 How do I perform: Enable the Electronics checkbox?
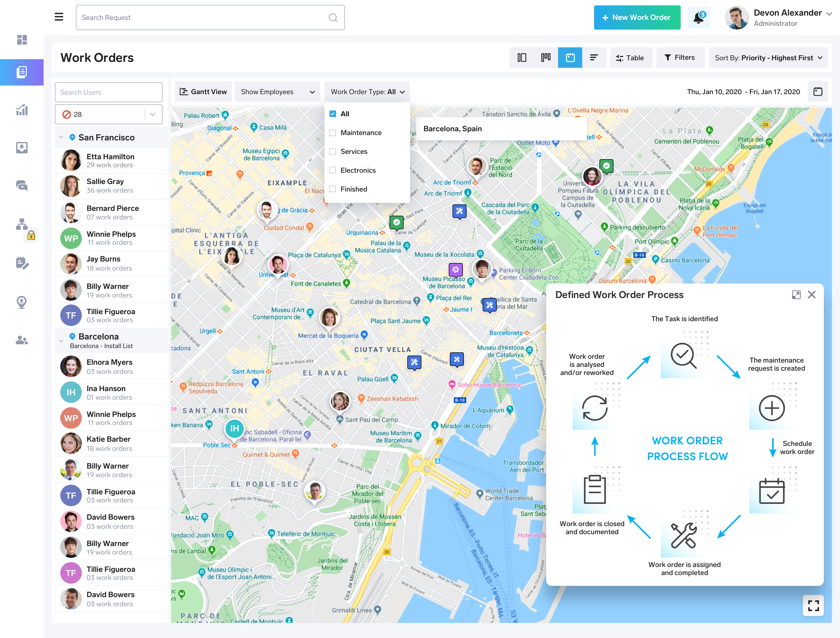pos(333,171)
